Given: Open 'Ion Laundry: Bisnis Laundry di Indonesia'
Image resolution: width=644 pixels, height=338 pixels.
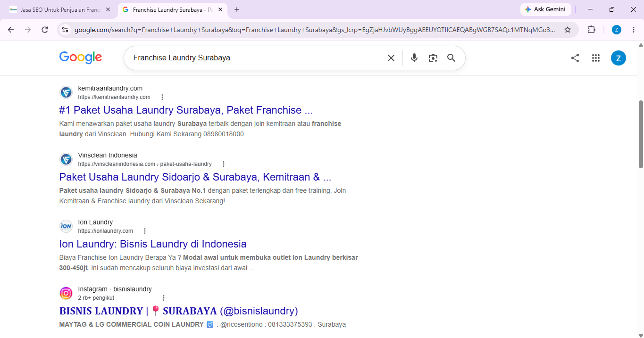Looking at the screenshot, I should [153, 244].
